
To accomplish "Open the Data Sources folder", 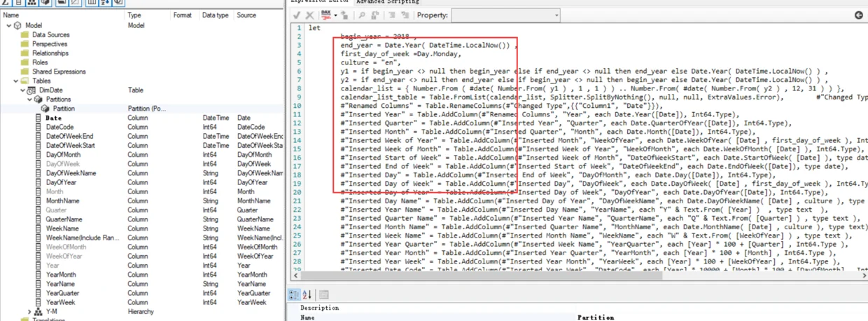I will 51,34.
